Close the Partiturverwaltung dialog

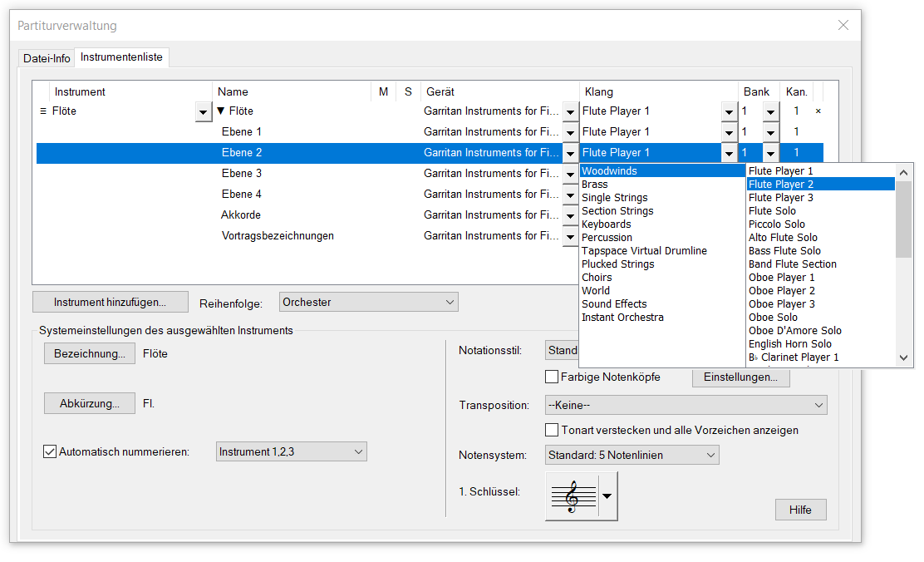pos(843,25)
